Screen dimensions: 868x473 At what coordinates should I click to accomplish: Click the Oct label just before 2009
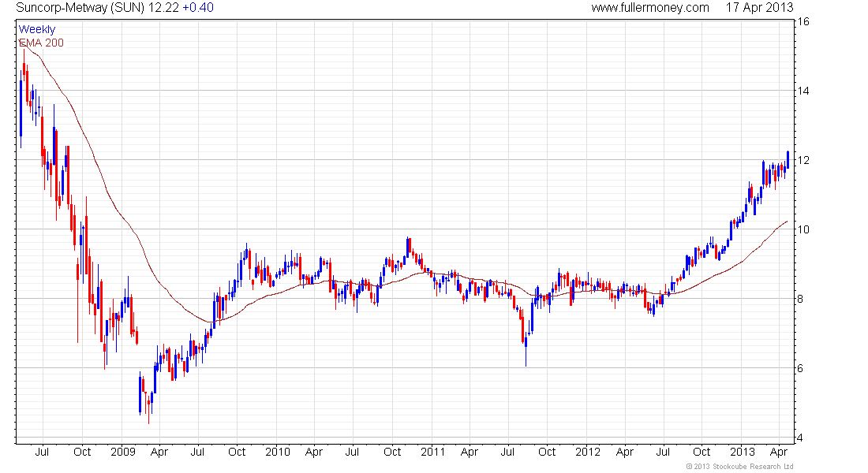82,452
